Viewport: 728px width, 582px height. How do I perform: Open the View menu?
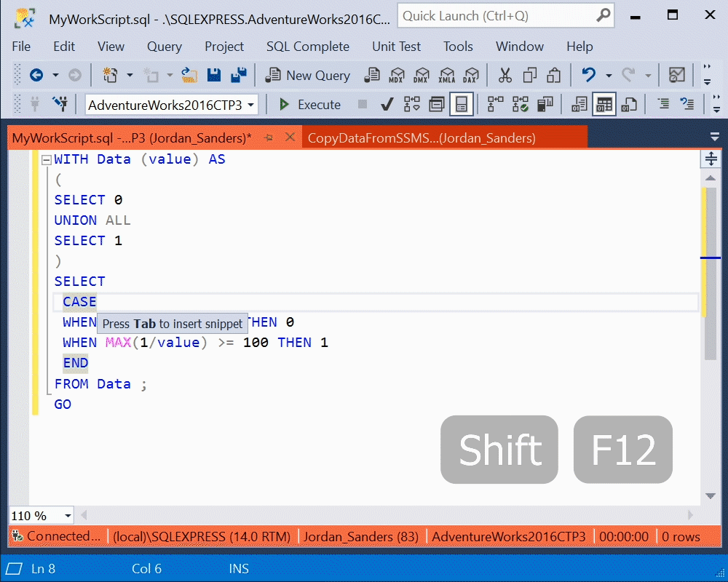click(111, 47)
